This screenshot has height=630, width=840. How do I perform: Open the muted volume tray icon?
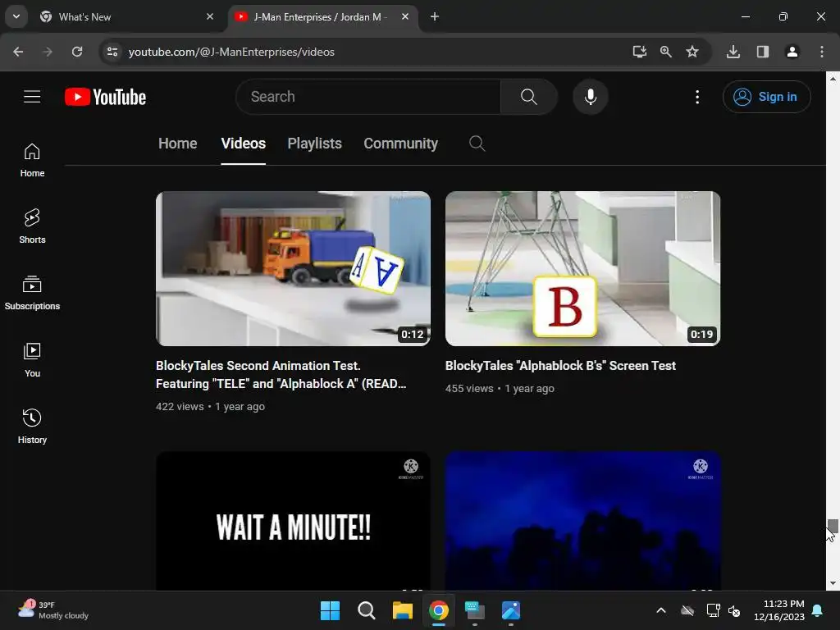click(x=734, y=610)
